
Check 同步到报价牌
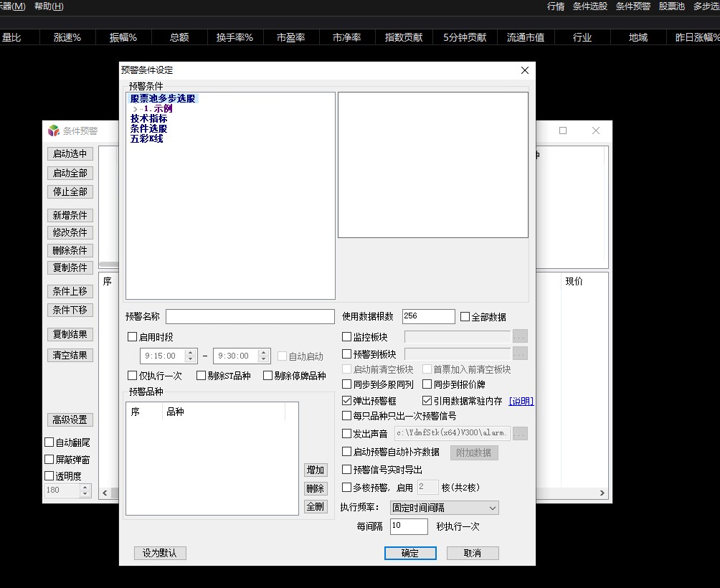(427, 384)
